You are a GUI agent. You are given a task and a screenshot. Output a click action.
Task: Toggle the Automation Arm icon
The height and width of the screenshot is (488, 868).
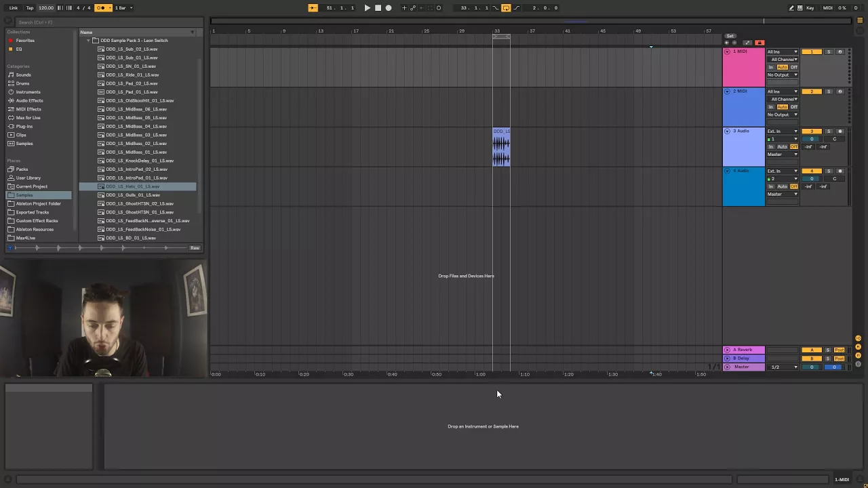[412, 7]
